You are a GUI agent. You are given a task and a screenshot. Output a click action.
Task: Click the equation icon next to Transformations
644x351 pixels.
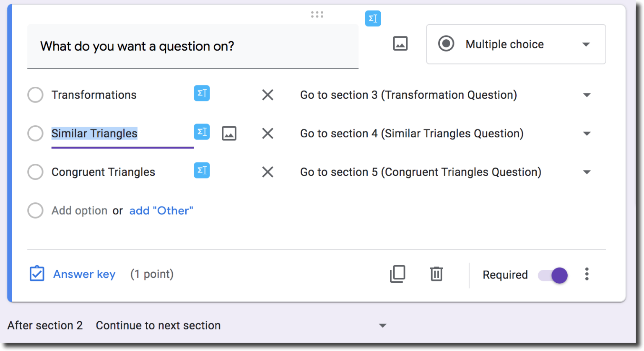(x=202, y=93)
